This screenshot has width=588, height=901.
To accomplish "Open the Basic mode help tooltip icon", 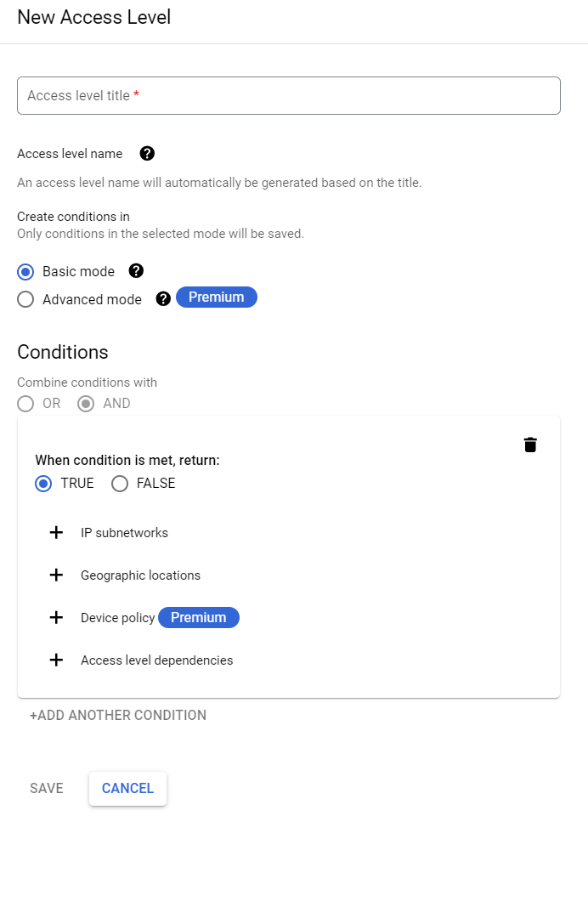I will (136, 271).
